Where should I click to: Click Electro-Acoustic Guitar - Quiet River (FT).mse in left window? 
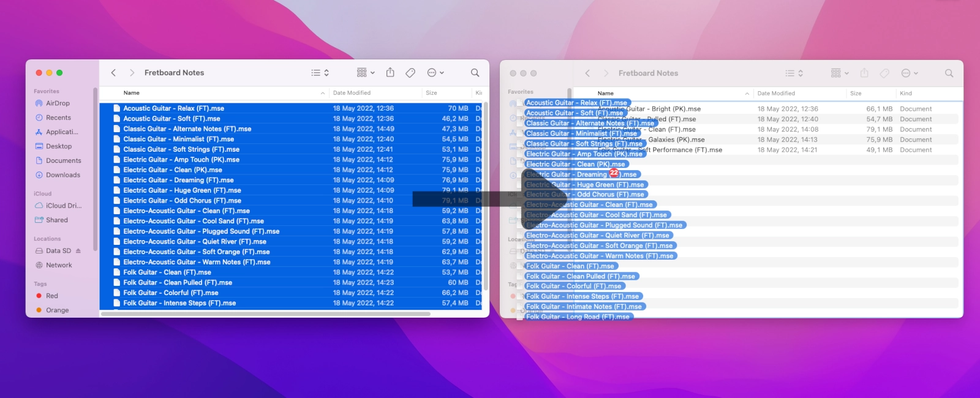point(195,242)
